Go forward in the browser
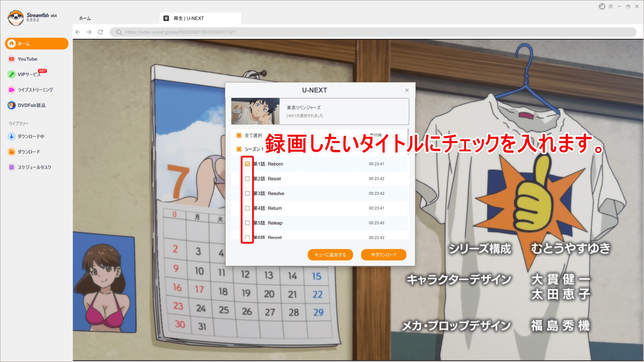 click(x=89, y=32)
